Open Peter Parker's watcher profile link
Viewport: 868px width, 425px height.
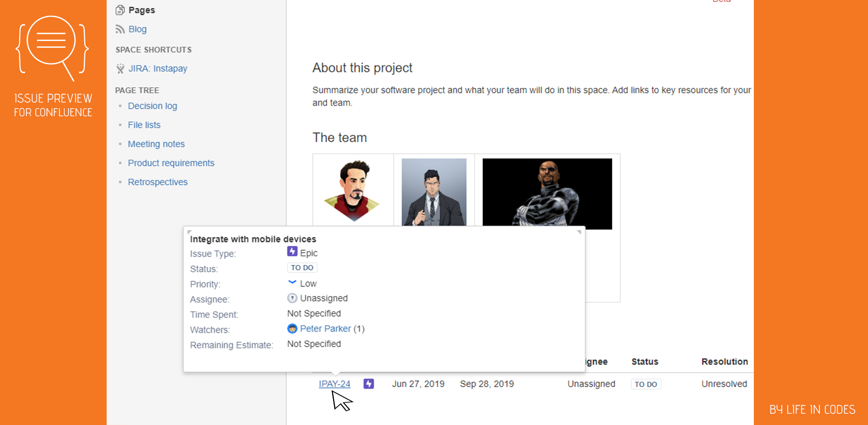325,329
